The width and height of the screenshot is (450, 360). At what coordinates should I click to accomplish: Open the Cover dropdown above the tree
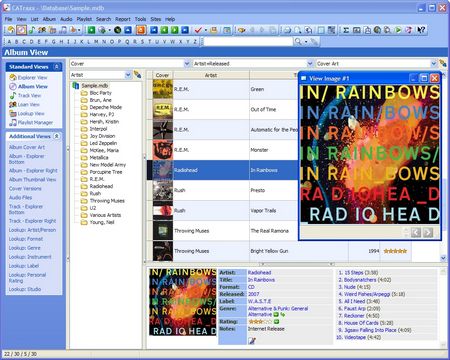point(186,63)
